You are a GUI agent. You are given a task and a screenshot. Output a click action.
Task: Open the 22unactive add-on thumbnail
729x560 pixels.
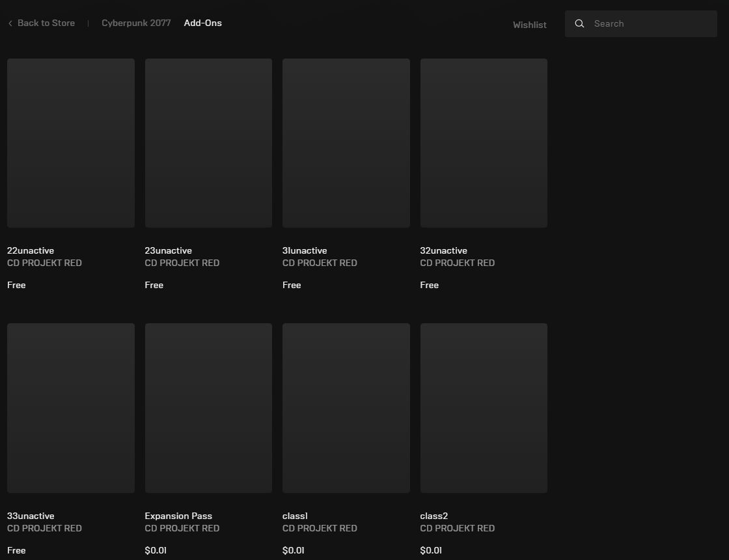[71, 143]
